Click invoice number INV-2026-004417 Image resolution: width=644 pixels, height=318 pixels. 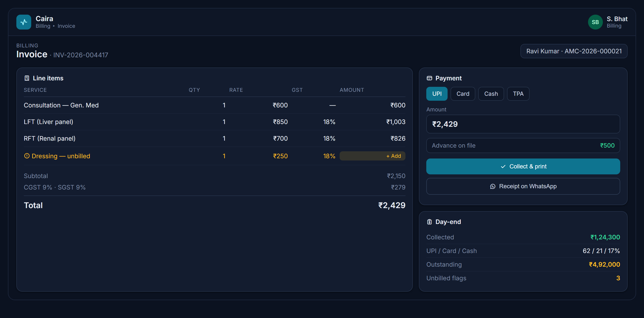point(80,55)
